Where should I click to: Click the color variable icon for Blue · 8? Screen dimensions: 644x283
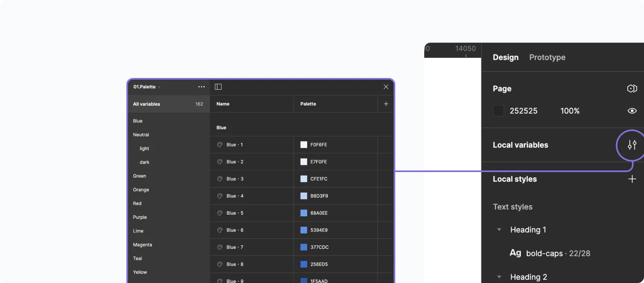(x=220, y=264)
